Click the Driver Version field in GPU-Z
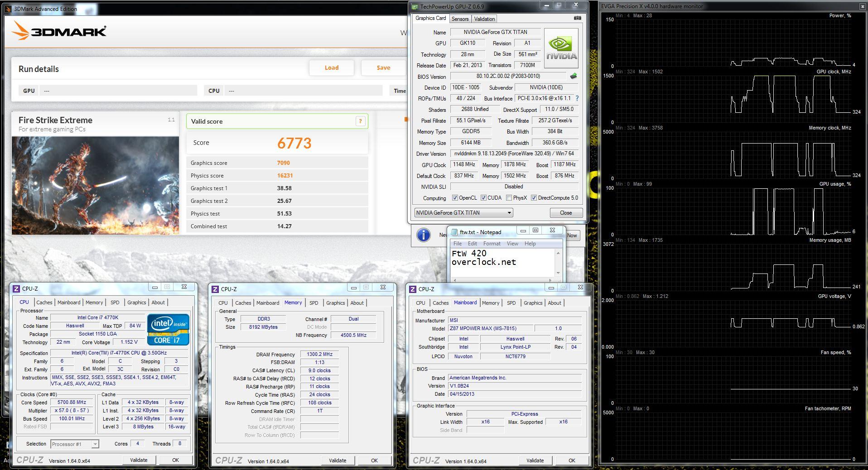 tap(514, 153)
